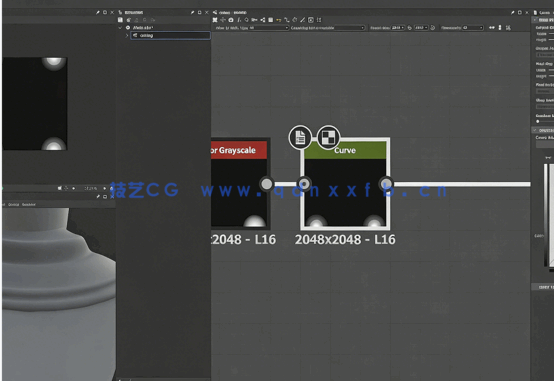
Task: Select the four-arrow move icon in graph toolbar
Action: pos(223,20)
